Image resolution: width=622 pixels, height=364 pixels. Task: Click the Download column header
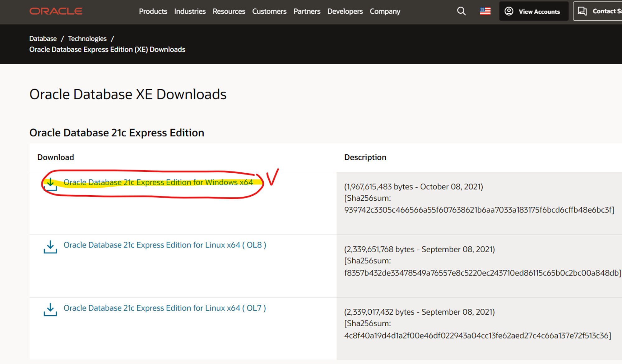[56, 157]
